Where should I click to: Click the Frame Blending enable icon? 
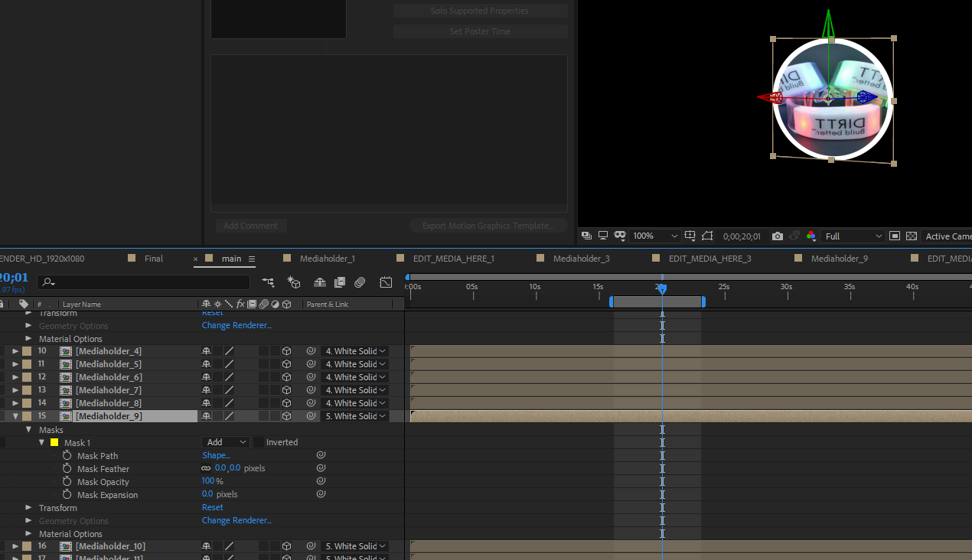pyautogui.click(x=340, y=282)
